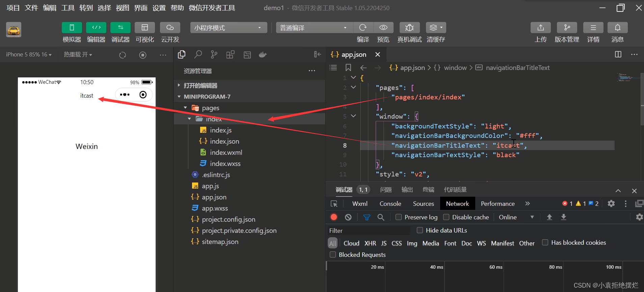Collapse the index folder
Screen dimensions: 644x292
click(x=249, y=119)
